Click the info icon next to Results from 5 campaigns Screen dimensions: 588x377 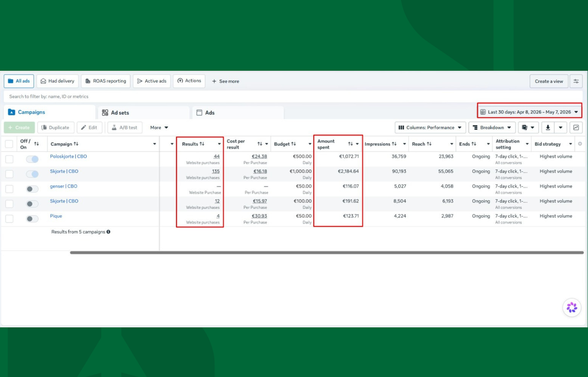(x=108, y=232)
